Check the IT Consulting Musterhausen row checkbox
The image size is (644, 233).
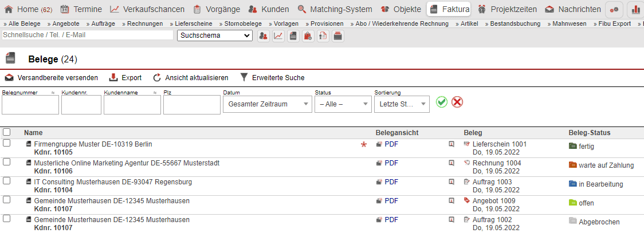pyautogui.click(x=7, y=181)
